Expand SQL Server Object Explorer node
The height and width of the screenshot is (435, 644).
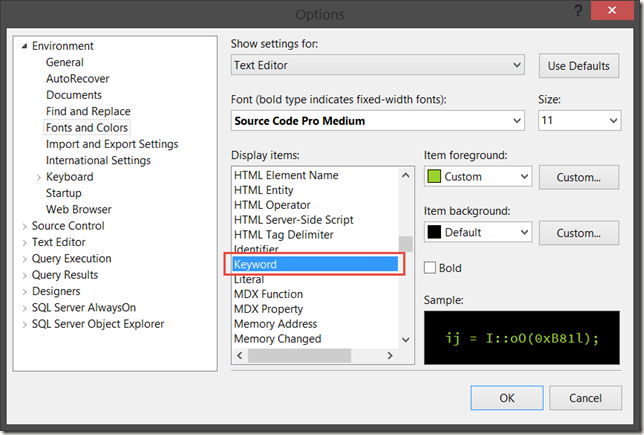(x=25, y=325)
